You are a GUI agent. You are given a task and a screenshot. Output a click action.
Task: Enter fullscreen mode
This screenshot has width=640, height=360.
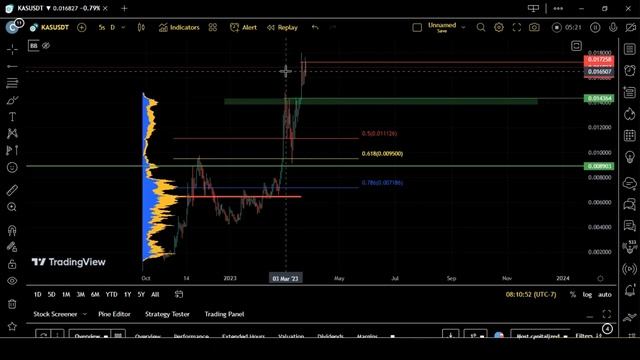click(517, 27)
